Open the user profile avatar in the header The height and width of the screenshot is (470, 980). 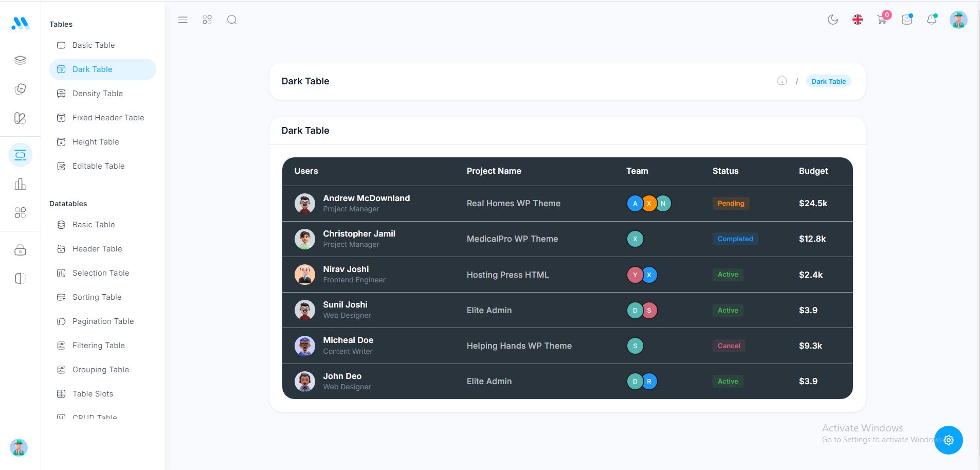(x=958, y=20)
